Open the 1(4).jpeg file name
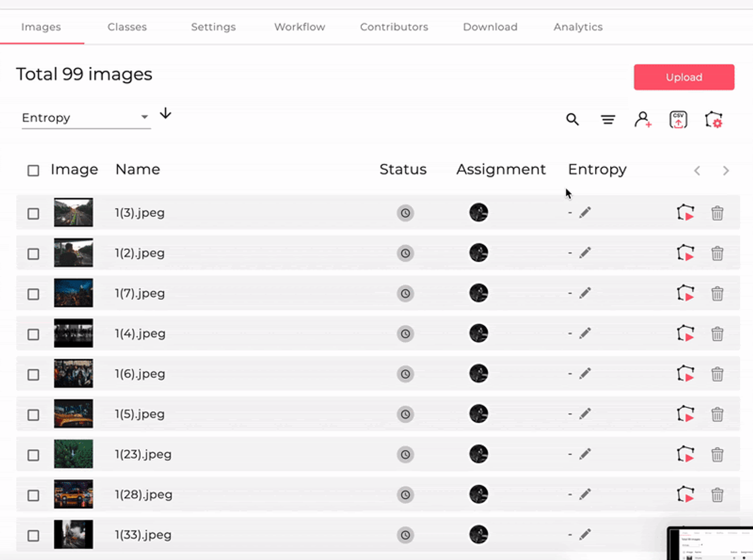Viewport: 753px width, 560px height. pos(140,334)
